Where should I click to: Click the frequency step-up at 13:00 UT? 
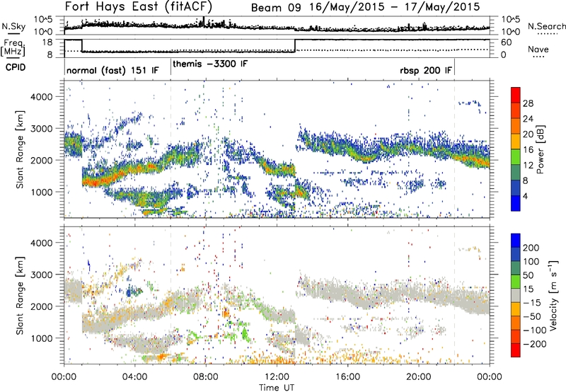point(295,45)
